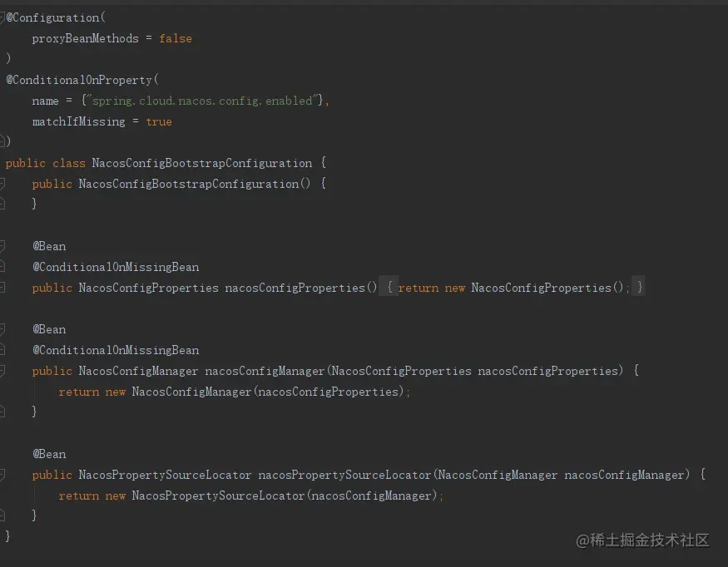This screenshot has width=728, height=567.
Task: Click the NacosConfigManager return type of nacosConfigManager method
Action: point(138,371)
